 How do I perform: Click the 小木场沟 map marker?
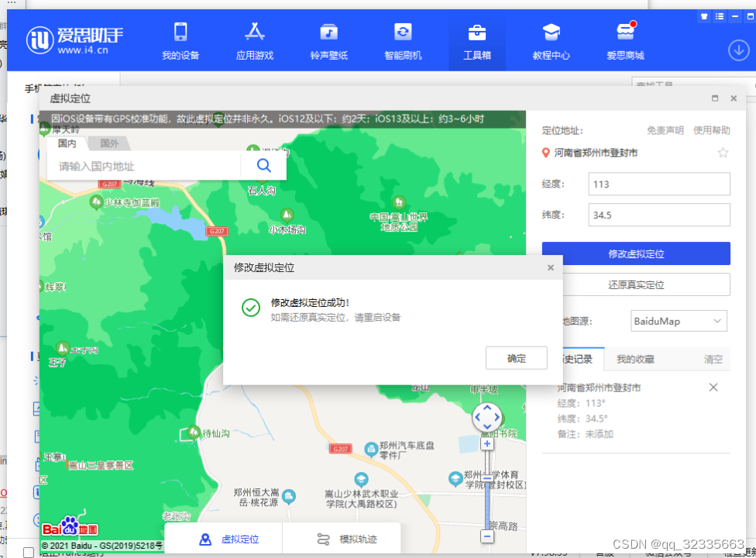[x=287, y=215]
